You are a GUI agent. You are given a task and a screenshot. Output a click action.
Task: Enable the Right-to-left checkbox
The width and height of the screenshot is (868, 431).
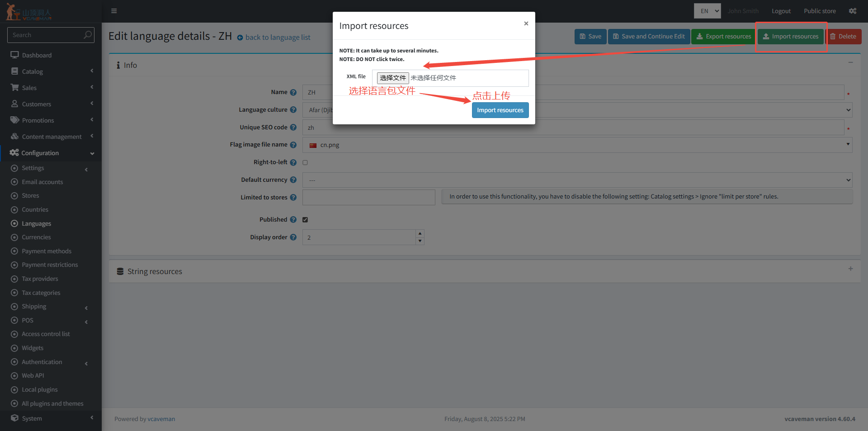[x=305, y=163]
